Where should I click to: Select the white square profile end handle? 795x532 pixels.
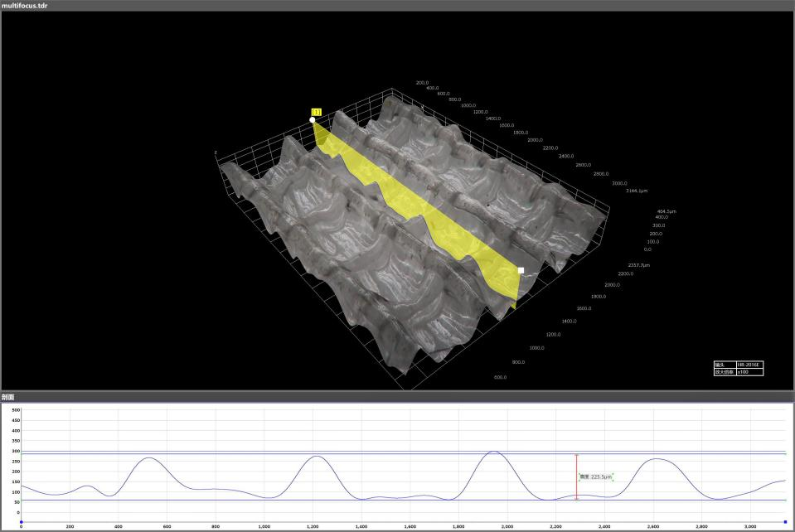point(521,270)
